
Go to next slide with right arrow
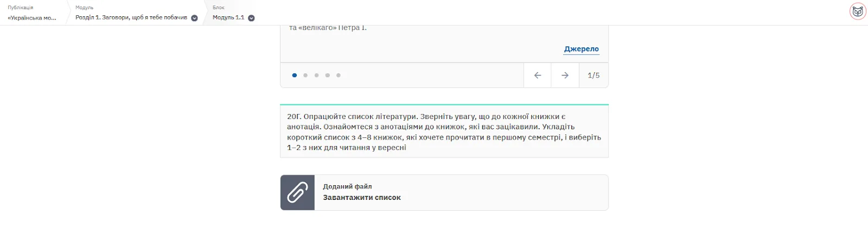point(565,75)
